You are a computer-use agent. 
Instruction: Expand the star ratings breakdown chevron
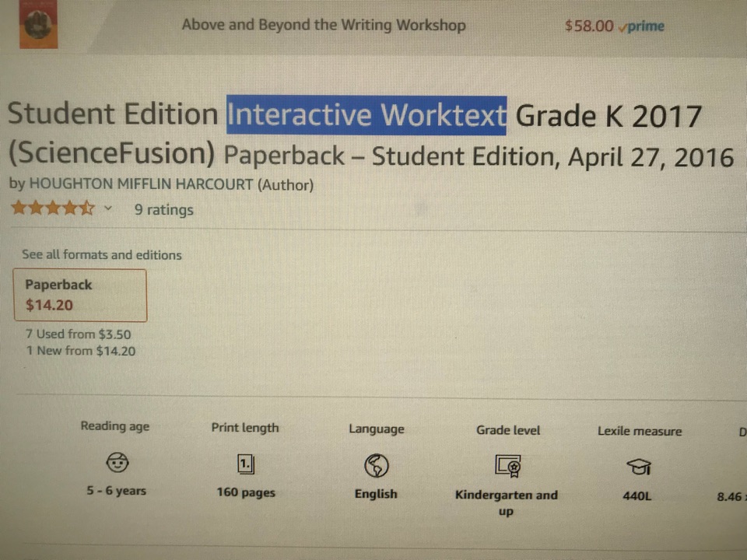pos(108,208)
